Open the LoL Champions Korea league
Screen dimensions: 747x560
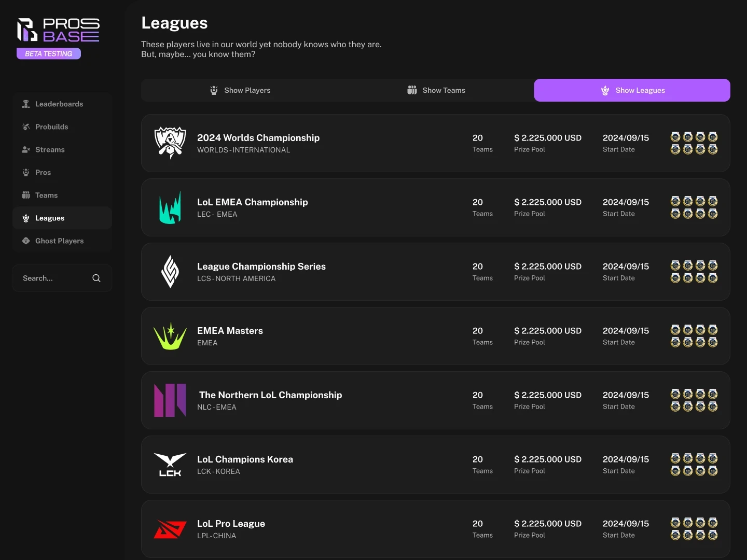pos(436,465)
